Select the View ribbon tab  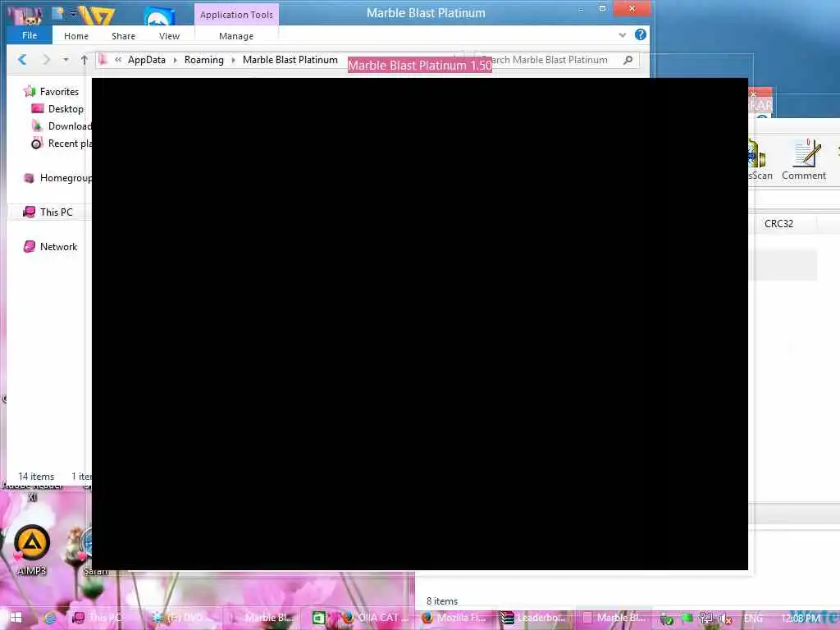point(169,36)
